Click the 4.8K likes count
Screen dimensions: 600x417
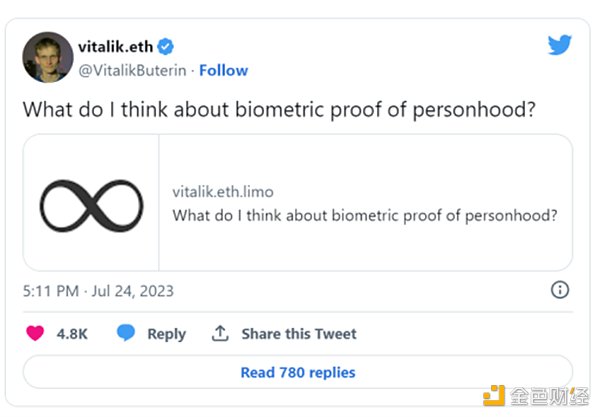point(72,334)
